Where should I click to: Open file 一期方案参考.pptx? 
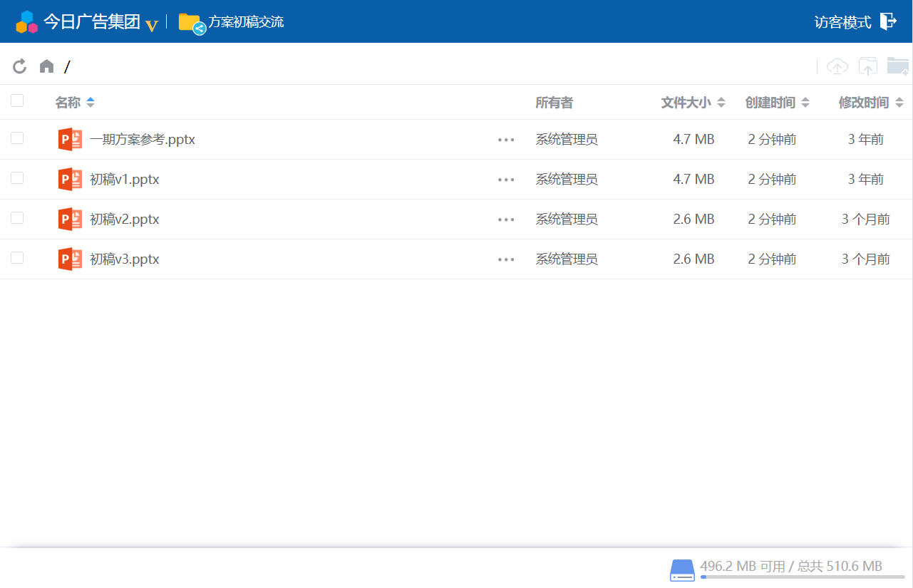tap(143, 140)
